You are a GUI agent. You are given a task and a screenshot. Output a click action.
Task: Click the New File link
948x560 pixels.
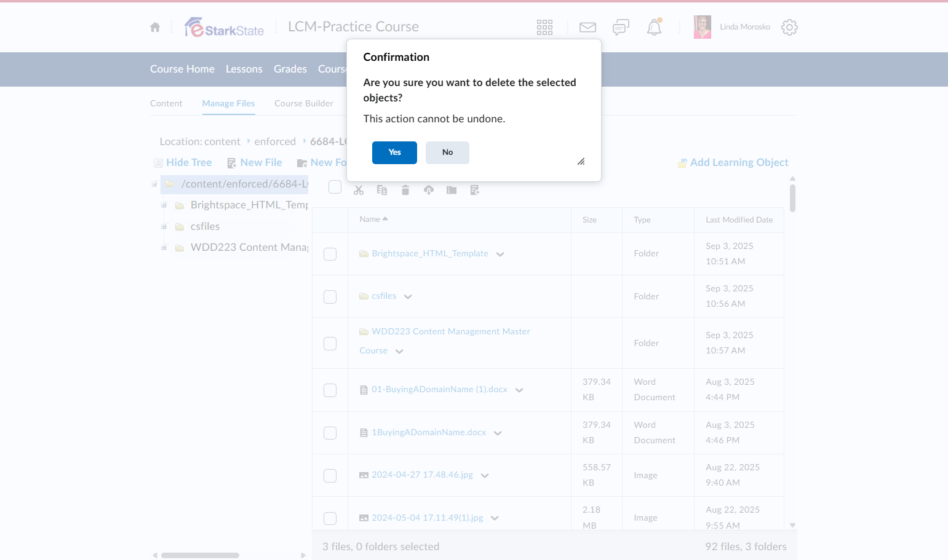pos(254,162)
